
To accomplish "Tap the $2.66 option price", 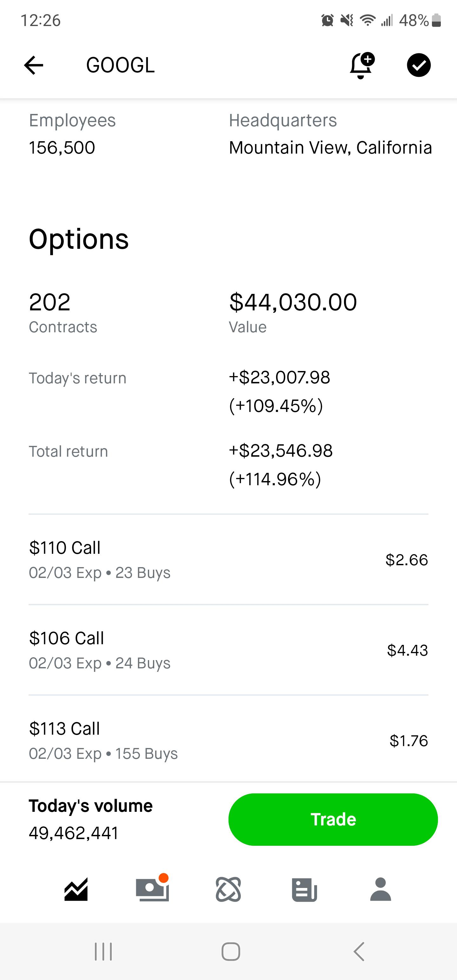I will [x=407, y=560].
